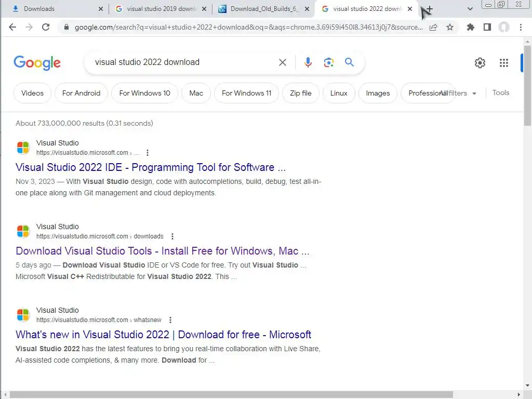Go back to the previous page

12,27
